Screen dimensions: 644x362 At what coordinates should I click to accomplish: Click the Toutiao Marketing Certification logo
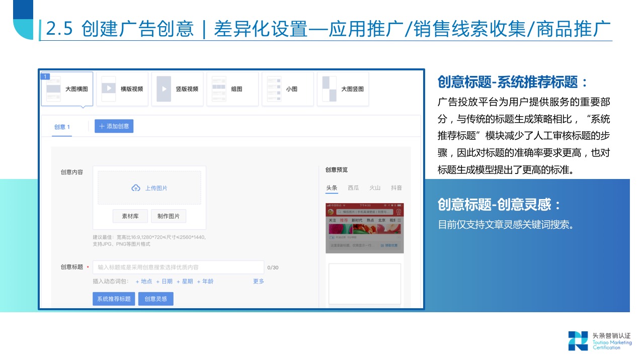coord(600,340)
